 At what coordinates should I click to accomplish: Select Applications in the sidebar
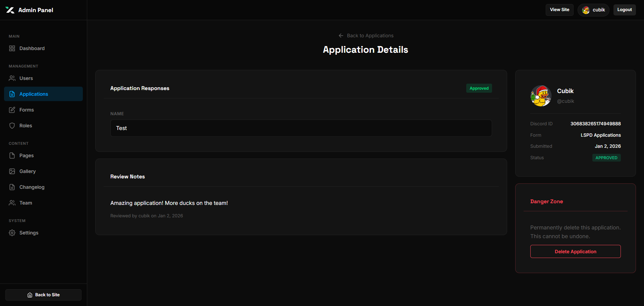click(x=44, y=94)
